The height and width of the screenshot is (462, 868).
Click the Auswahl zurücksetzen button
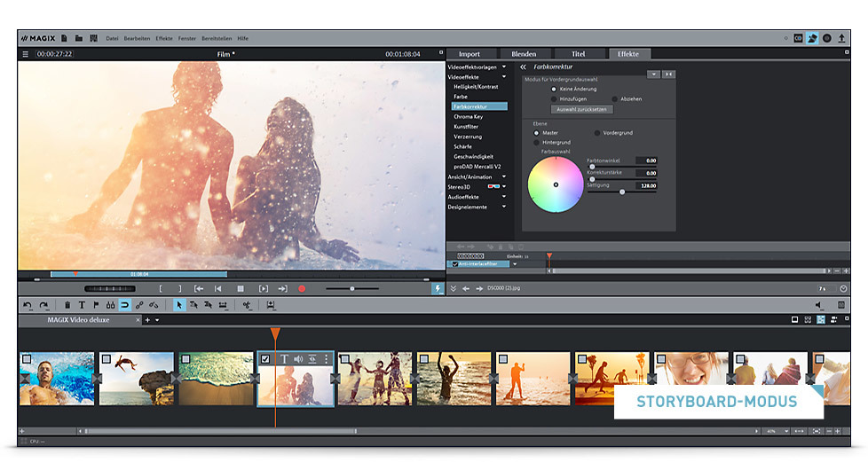tap(581, 109)
